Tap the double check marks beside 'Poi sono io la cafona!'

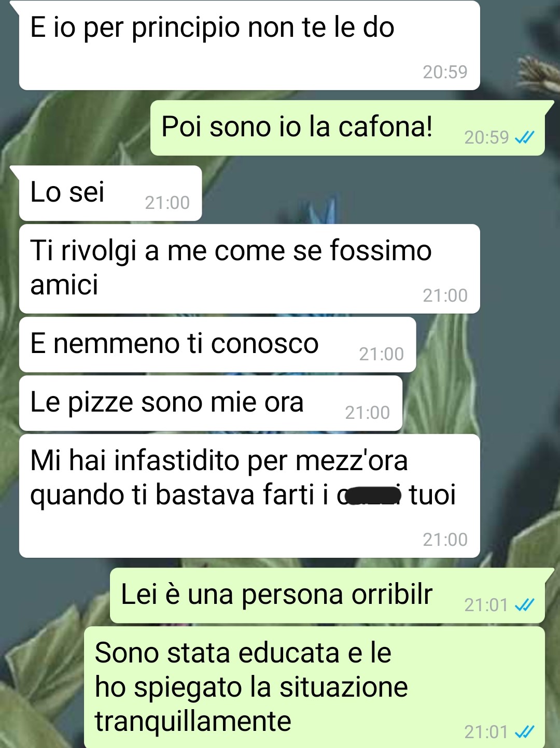524,137
